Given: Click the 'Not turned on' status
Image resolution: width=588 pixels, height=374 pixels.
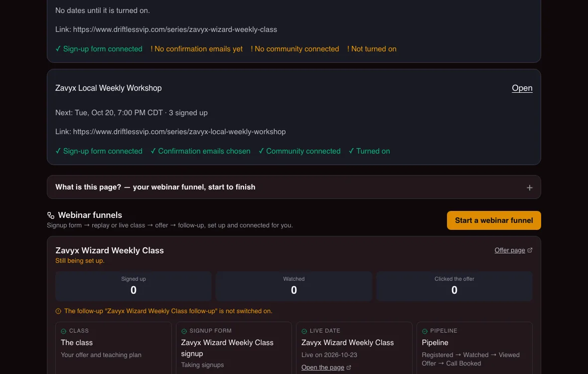Looking at the screenshot, I should (372, 49).
